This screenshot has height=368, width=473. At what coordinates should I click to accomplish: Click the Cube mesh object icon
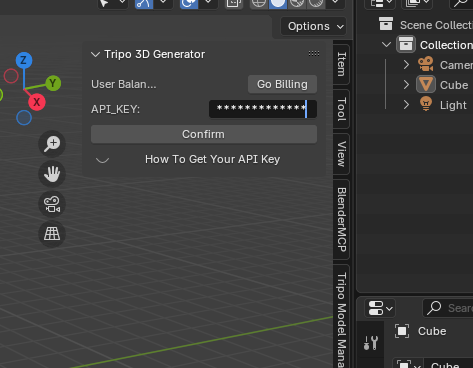(426, 84)
